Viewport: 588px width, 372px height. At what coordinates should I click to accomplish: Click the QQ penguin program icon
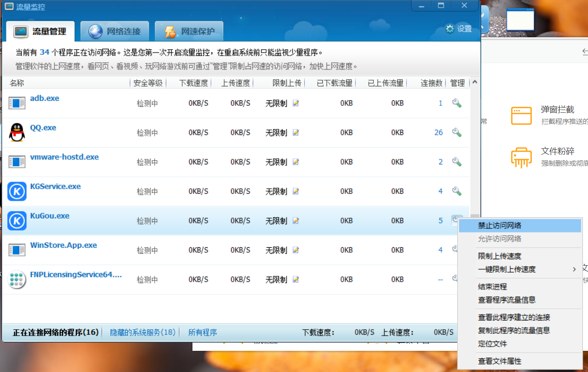coord(17,133)
